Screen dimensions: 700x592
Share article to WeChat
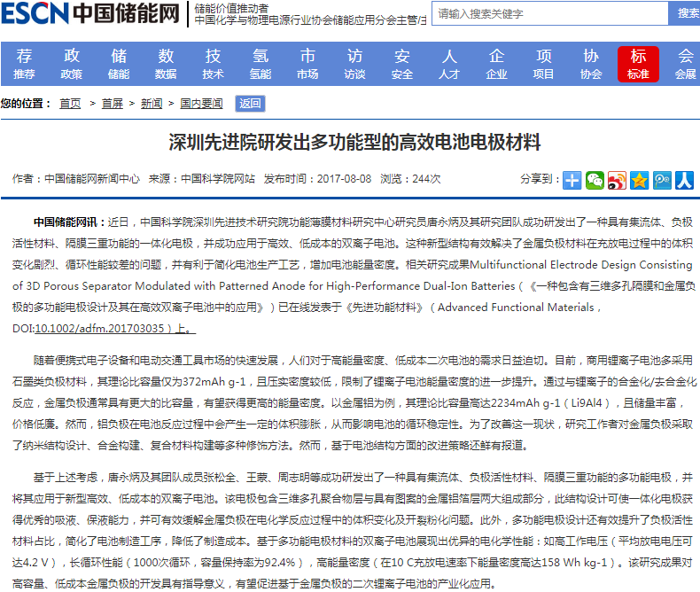click(595, 180)
